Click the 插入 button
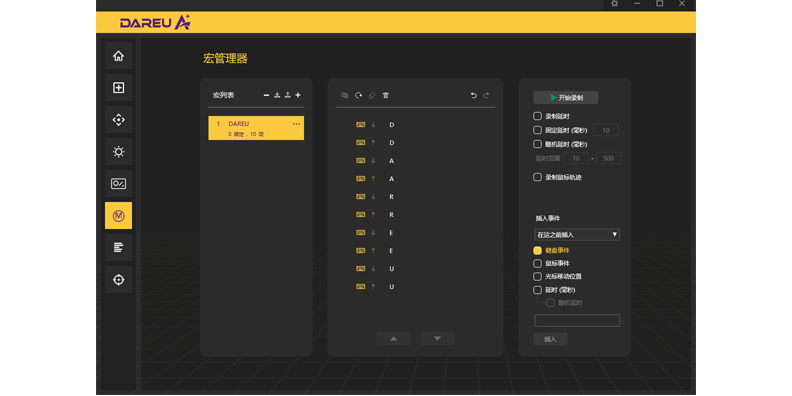 [x=550, y=339]
